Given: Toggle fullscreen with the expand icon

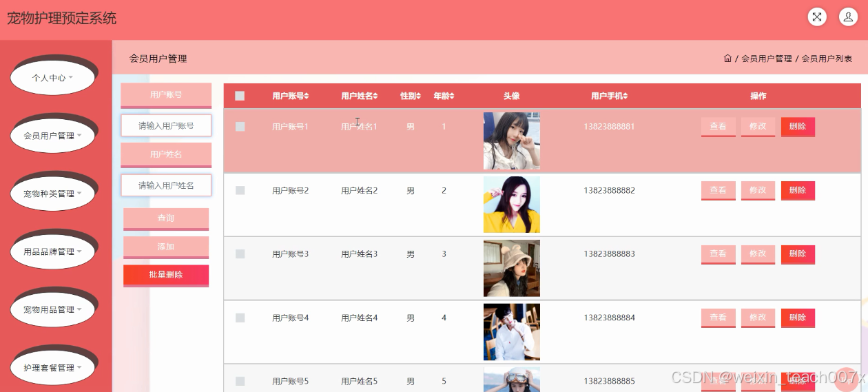Looking at the screenshot, I should click(817, 17).
